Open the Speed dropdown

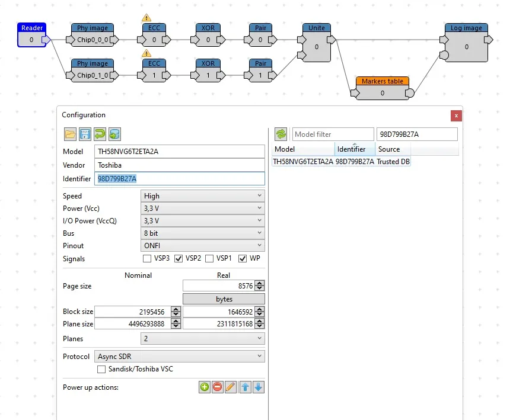[x=202, y=195]
